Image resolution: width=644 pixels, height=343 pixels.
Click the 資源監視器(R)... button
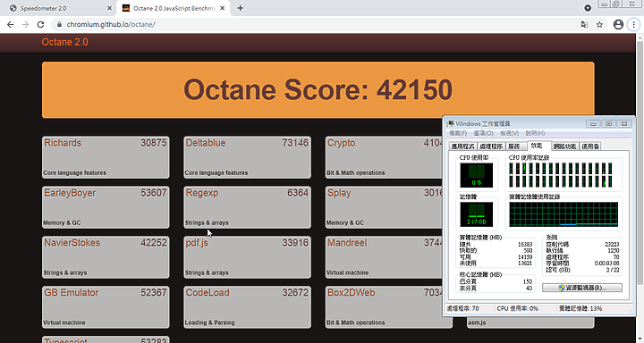pos(582,288)
